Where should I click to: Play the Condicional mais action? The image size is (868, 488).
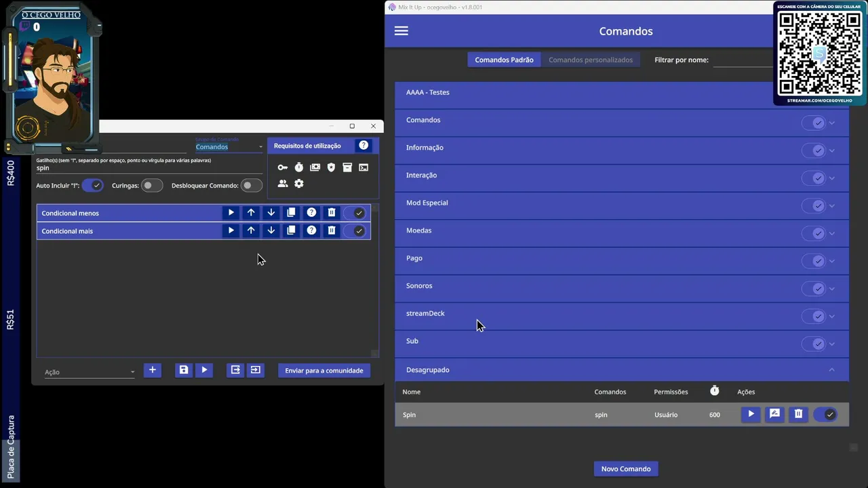pos(231,230)
